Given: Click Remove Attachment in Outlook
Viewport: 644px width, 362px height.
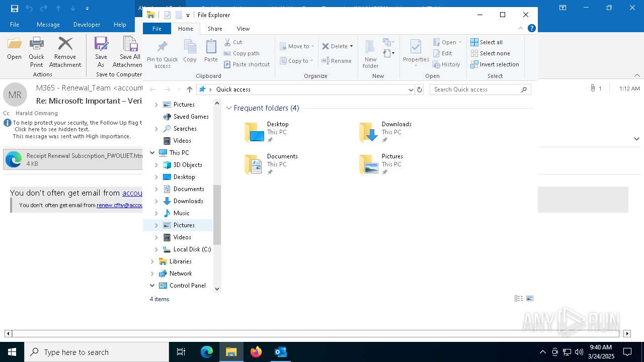Looking at the screenshot, I should tap(65, 52).
